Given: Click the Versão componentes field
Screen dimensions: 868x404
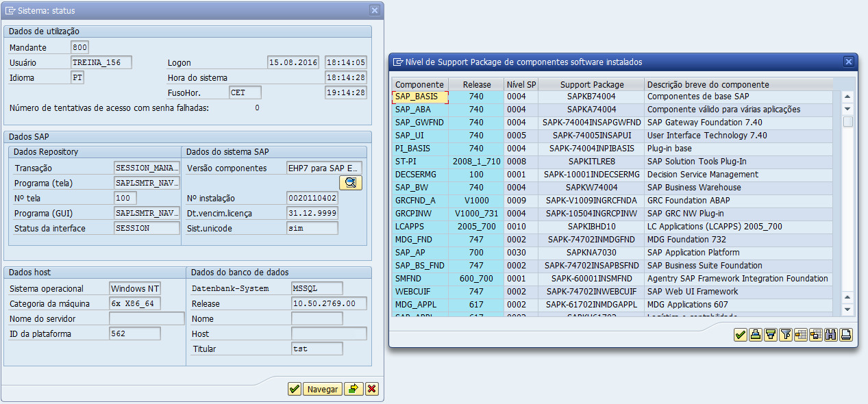Looking at the screenshot, I should 324,168.
